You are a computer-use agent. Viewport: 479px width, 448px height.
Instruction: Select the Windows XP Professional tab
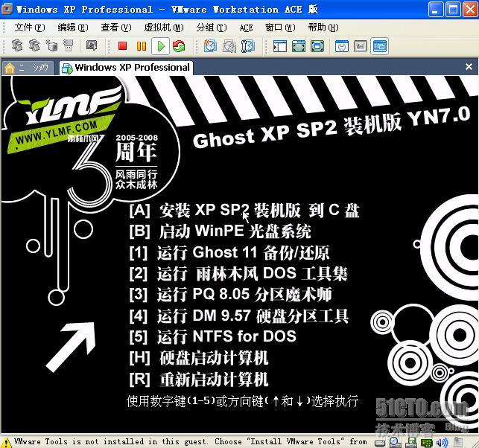126,67
